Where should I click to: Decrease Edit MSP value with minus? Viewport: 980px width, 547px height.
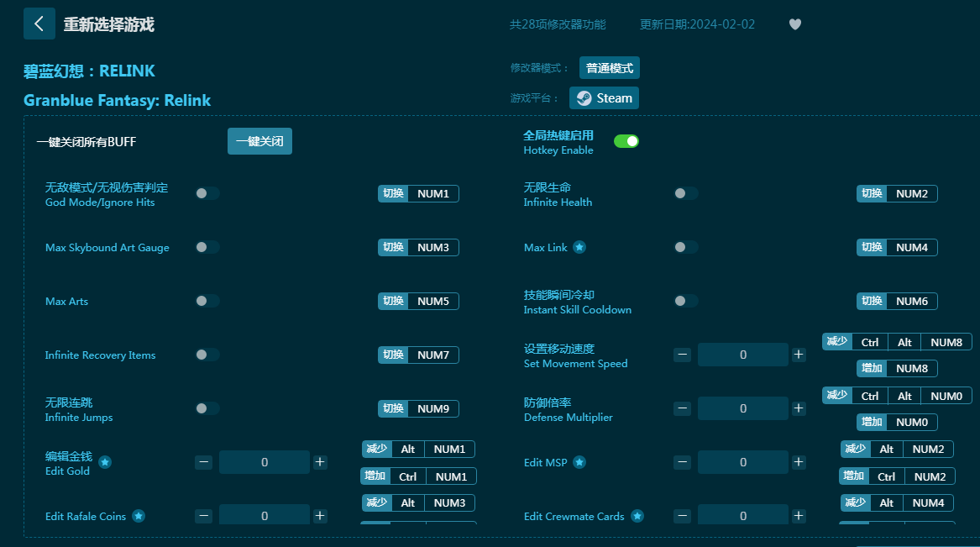point(683,462)
